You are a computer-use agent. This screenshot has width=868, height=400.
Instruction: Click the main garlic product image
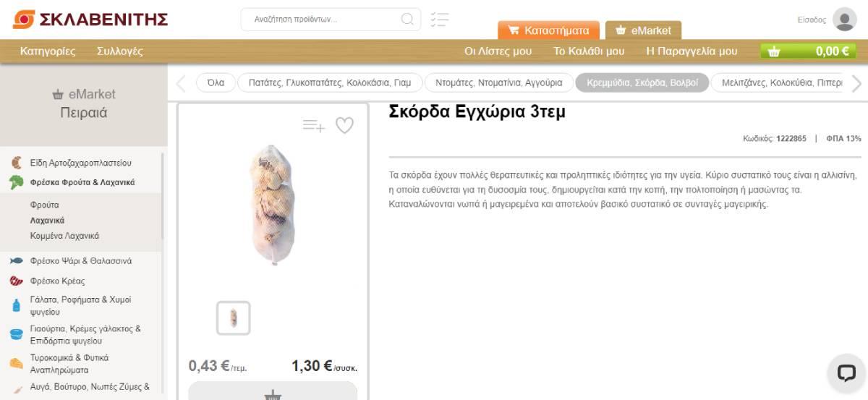point(273,205)
